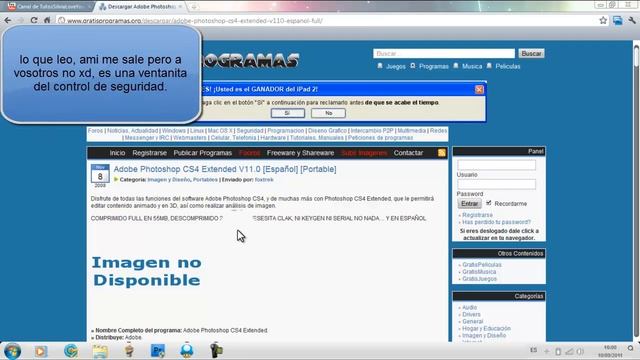This screenshot has width=640, height=360.
Task: Click the Si button in the popup
Action: tap(288, 113)
